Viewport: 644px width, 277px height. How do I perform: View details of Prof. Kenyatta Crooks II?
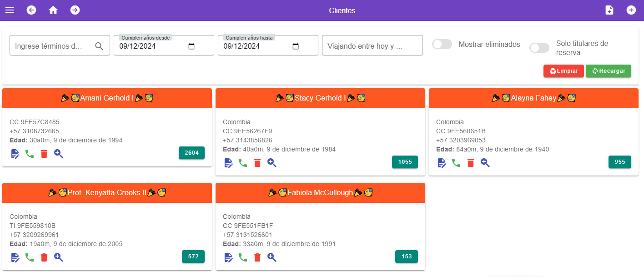pos(59,257)
